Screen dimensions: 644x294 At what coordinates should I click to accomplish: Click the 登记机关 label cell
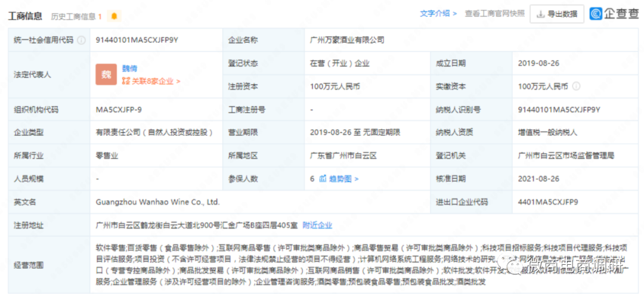point(472,156)
